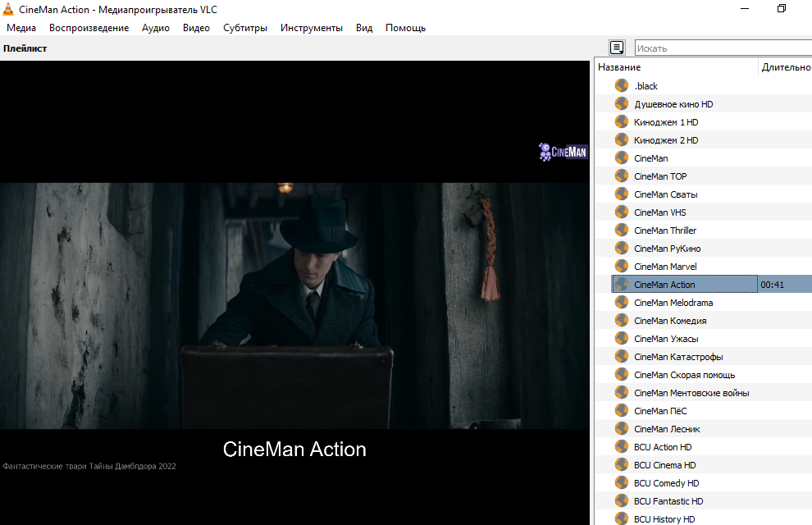812x525 pixels.
Task: Click the stream icon next to CineMan ПёС
Action: tap(622, 411)
